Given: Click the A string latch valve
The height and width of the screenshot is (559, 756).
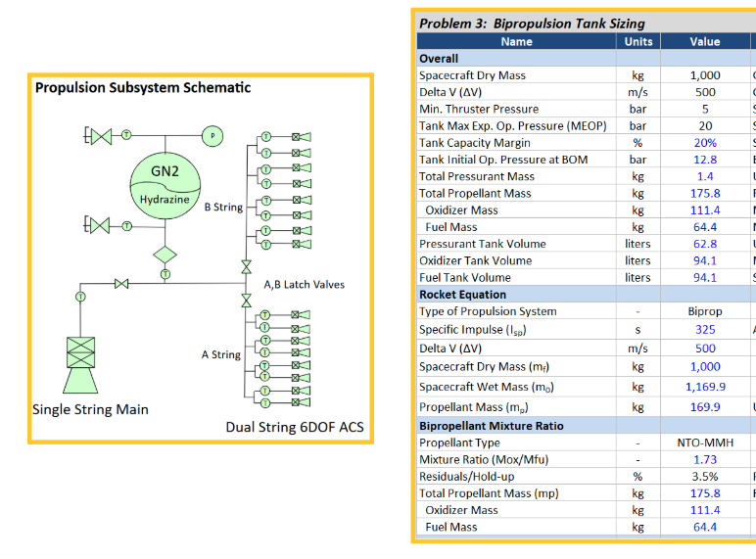Looking at the screenshot, I should [246, 302].
